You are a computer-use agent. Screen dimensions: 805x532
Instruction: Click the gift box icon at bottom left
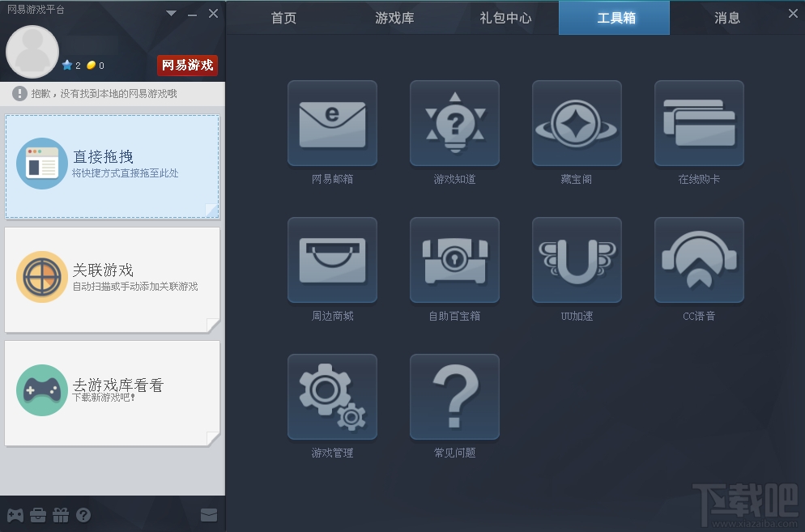pos(62,515)
